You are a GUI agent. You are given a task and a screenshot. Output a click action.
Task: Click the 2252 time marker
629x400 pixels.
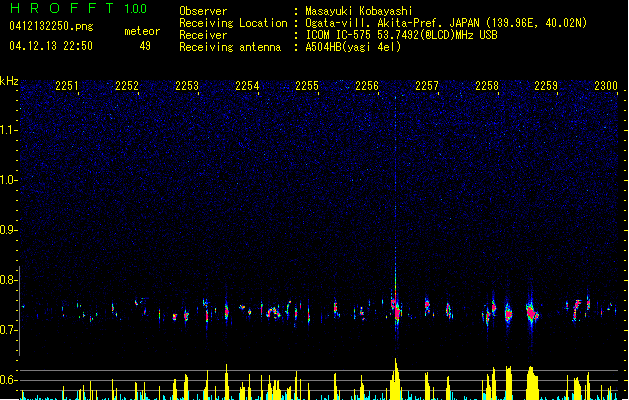[x=127, y=85]
